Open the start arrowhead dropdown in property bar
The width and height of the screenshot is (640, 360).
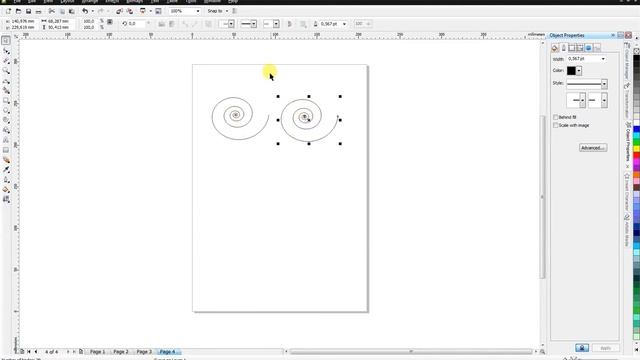click(231, 24)
